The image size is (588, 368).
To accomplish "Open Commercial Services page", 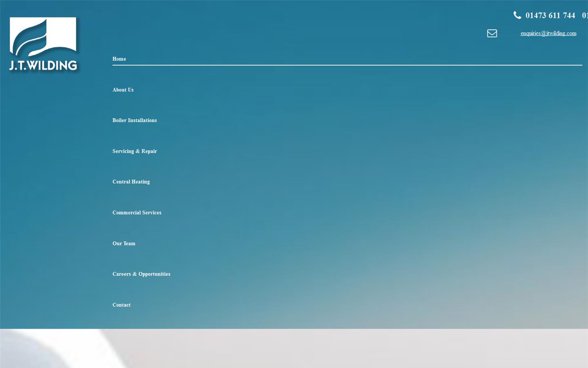I will click(137, 213).
